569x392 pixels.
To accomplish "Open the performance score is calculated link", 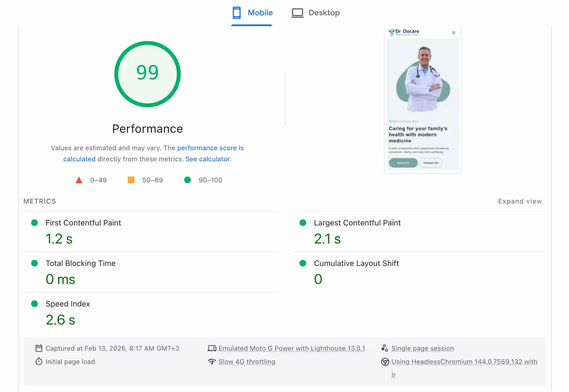I will point(210,148).
